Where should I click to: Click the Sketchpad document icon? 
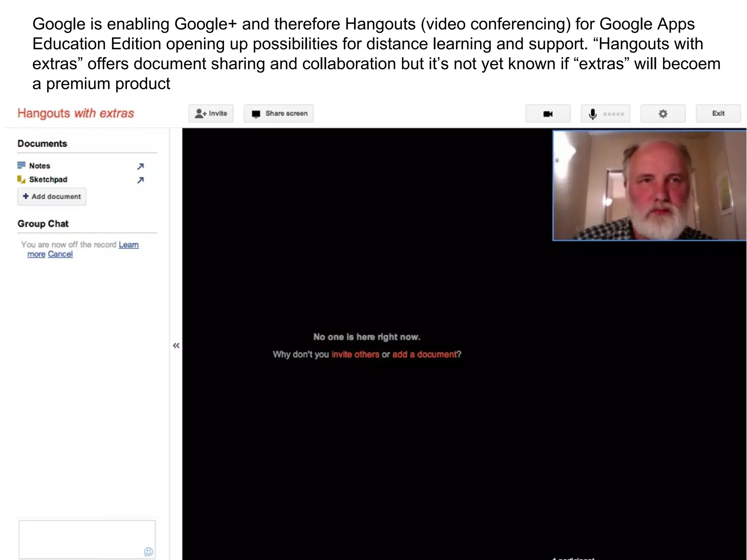(22, 179)
